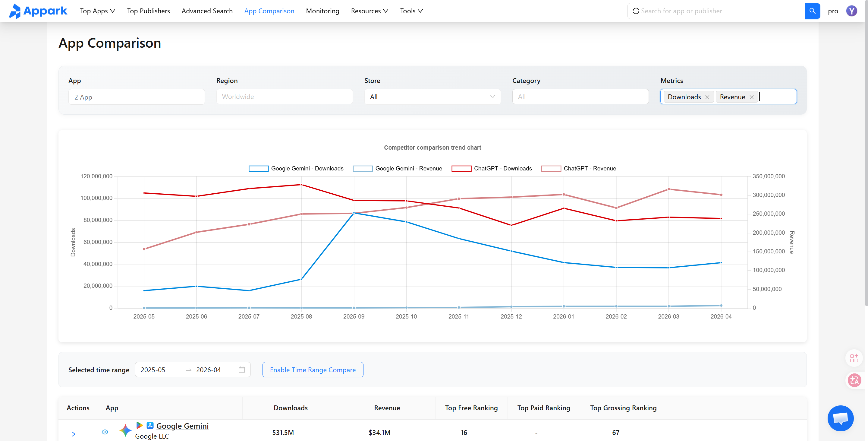Image resolution: width=868 pixels, height=441 pixels.
Task: Open the Top Apps dropdown menu
Action: 97,11
